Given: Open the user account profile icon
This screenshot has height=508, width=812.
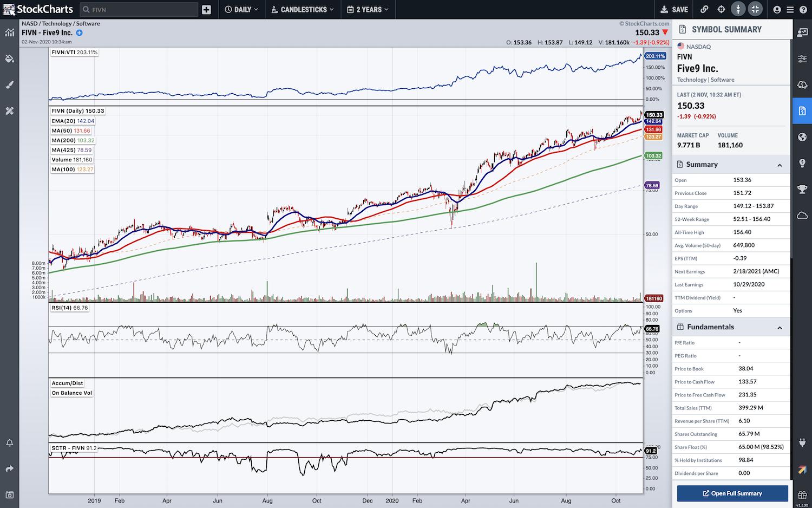Looking at the screenshot, I should (x=777, y=9).
